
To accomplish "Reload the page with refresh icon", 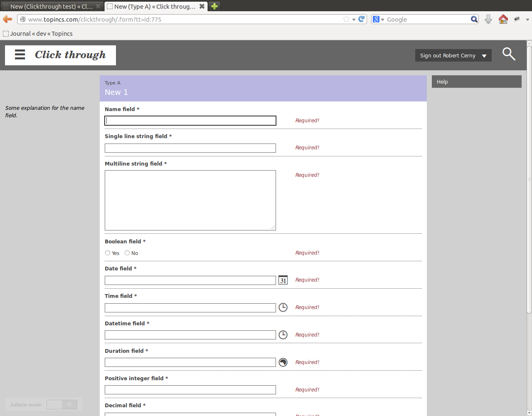I will click(x=362, y=19).
